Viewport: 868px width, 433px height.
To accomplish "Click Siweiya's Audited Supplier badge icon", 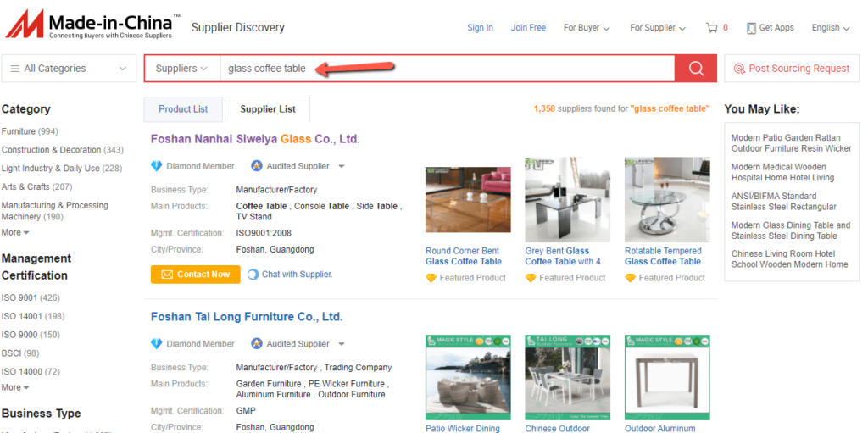I will 256,166.
